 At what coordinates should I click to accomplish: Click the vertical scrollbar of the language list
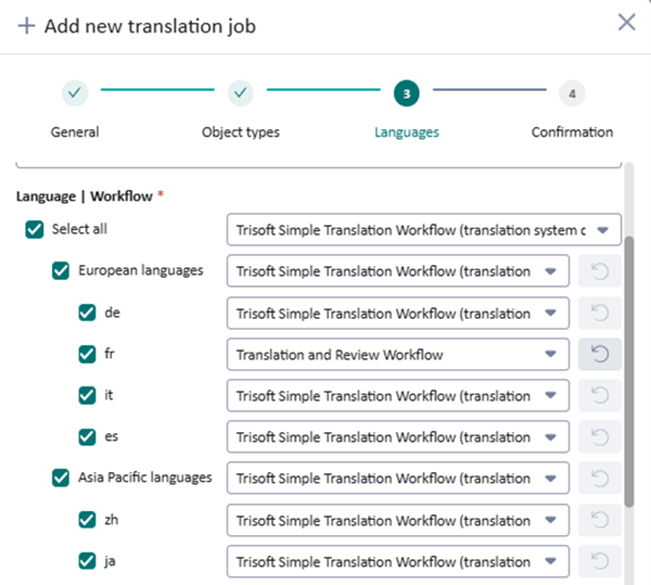[x=628, y=370]
